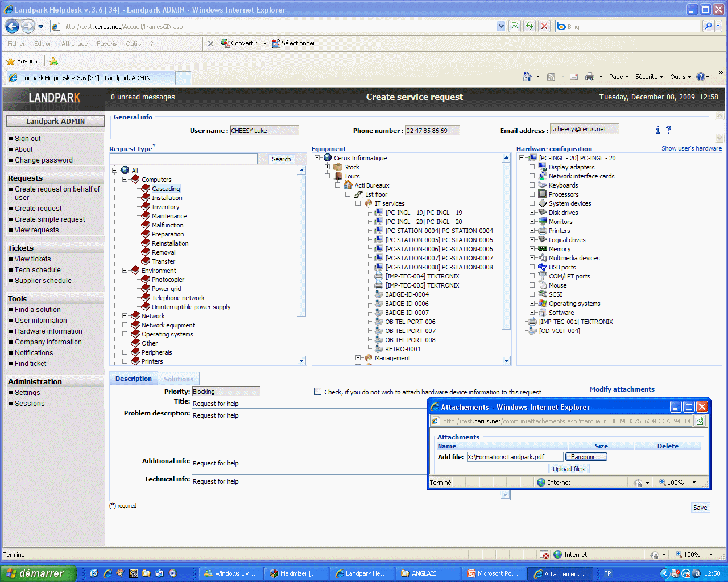This screenshot has height=582, width=728.
Task: Click the browser refresh icon
Action: (530, 26)
